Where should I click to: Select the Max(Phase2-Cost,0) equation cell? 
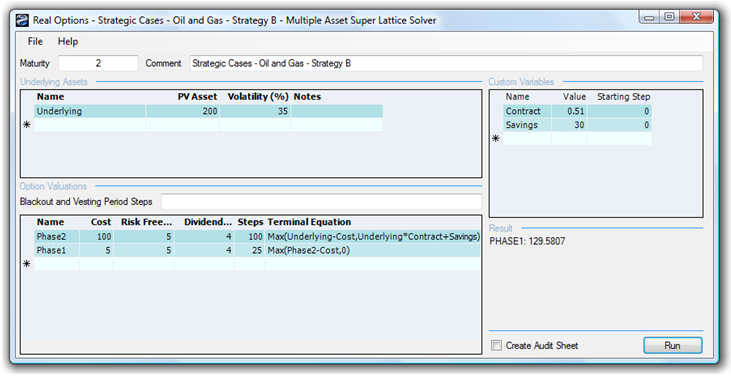point(372,250)
